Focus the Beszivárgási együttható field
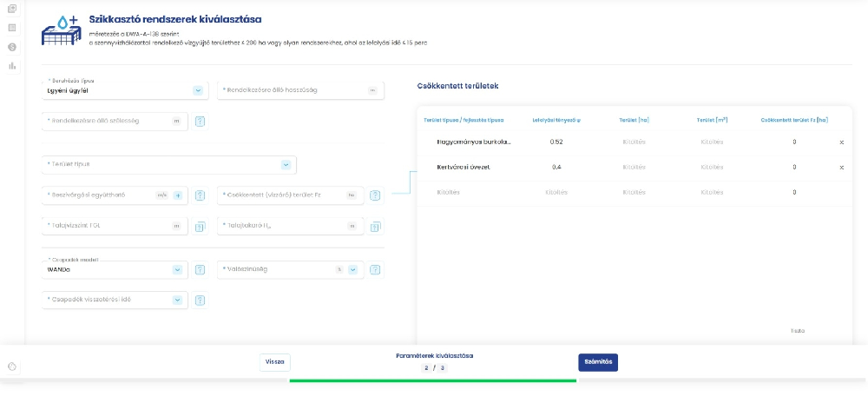868x403 pixels. (x=115, y=195)
